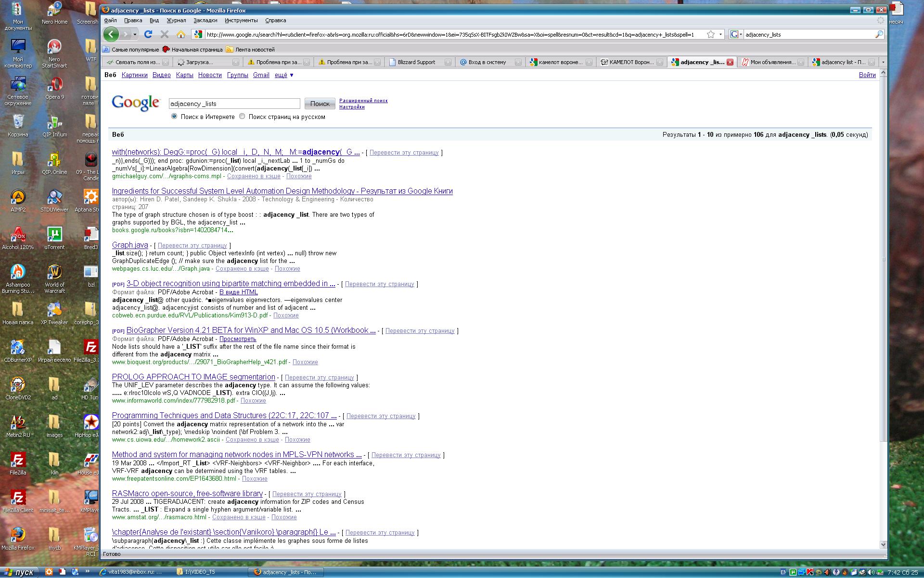Open CloneDVD2 desktop icon
The image size is (924, 578).
18,389
